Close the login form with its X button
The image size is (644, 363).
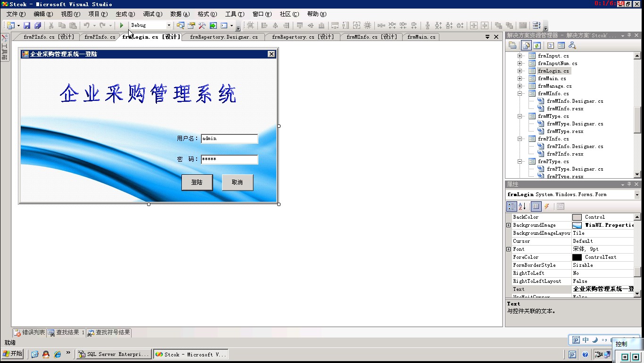tap(272, 54)
